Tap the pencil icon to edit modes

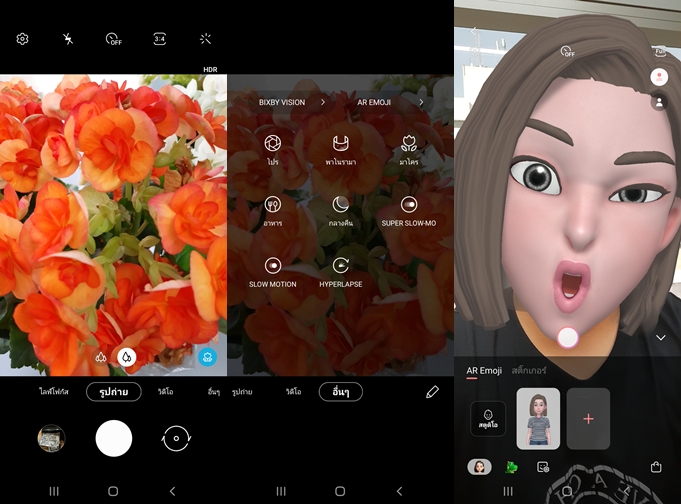pos(432,392)
